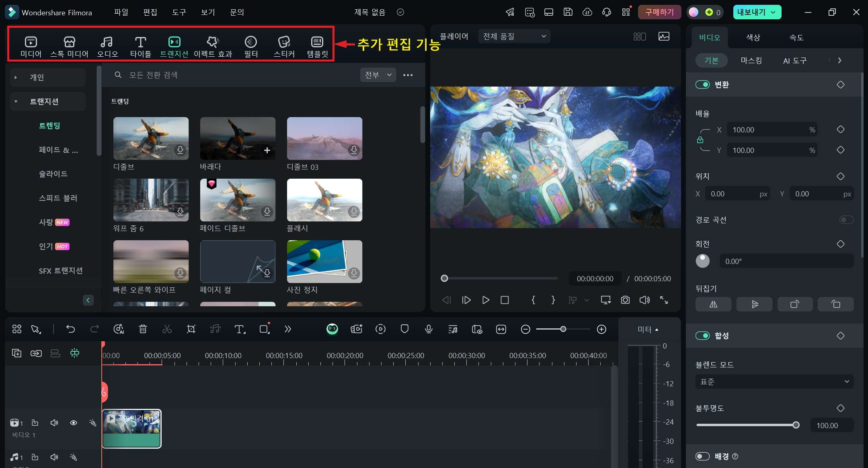Screen dimensions: 868x468
Task: Mute the audio track 1
Action: point(54,457)
